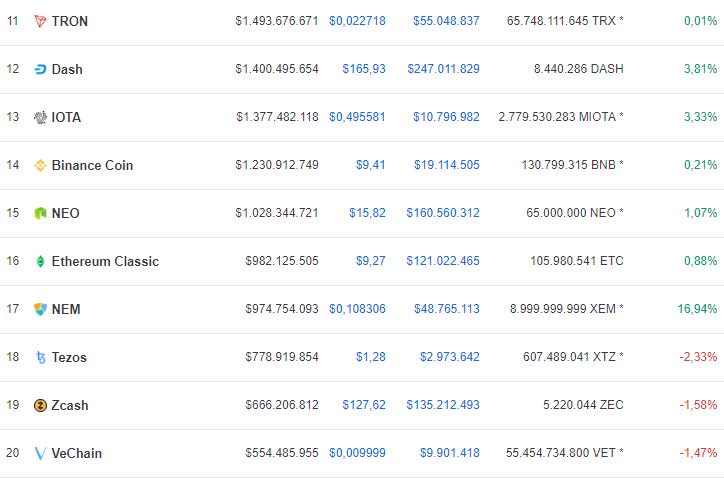Screen dimensions: 724x484
Task: Click the Zcash logo icon
Action: click(x=40, y=405)
